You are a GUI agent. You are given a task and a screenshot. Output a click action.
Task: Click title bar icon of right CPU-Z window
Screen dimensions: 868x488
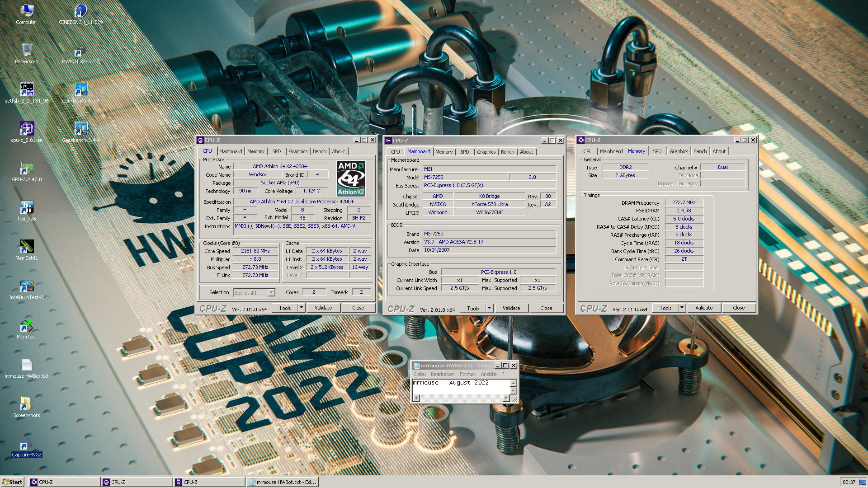coord(581,140)
